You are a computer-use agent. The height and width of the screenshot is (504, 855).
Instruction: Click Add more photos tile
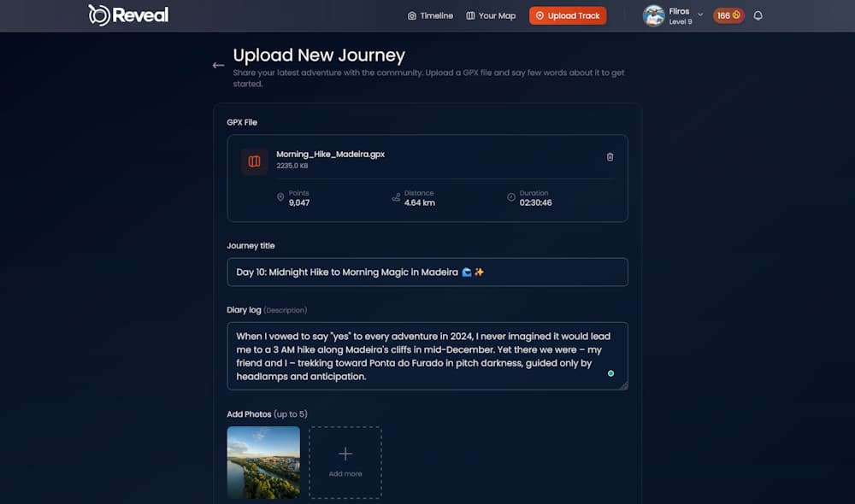(x=345, y=463)
